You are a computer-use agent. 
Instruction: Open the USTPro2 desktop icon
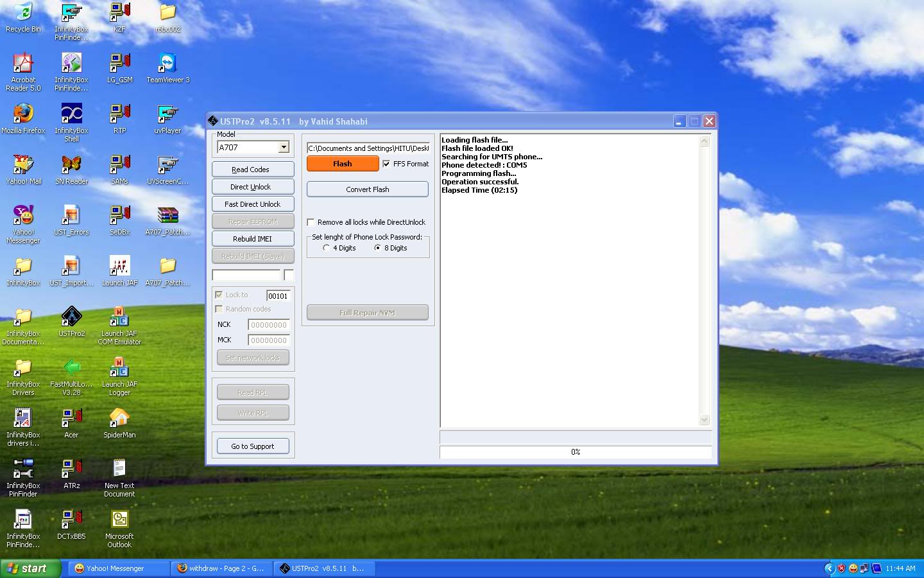71,317
